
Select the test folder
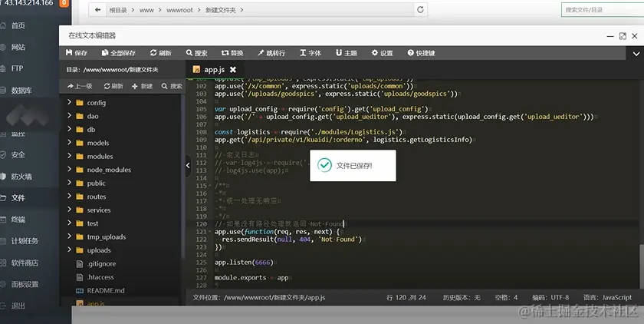pyautogui.click(x=93, y=223)
